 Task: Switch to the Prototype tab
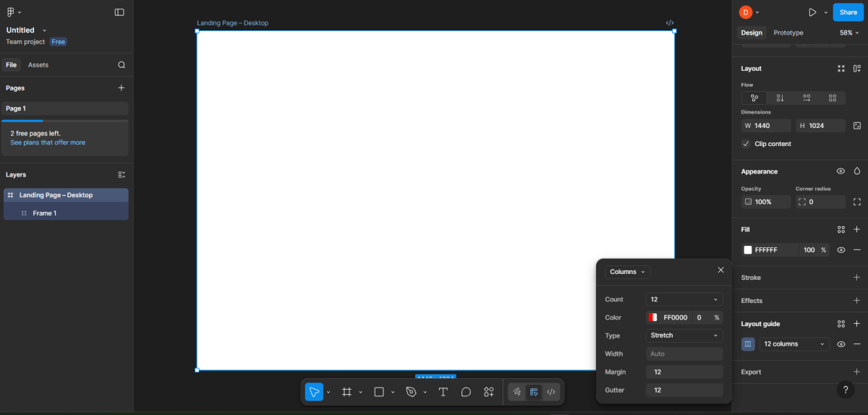coord(788,33)
